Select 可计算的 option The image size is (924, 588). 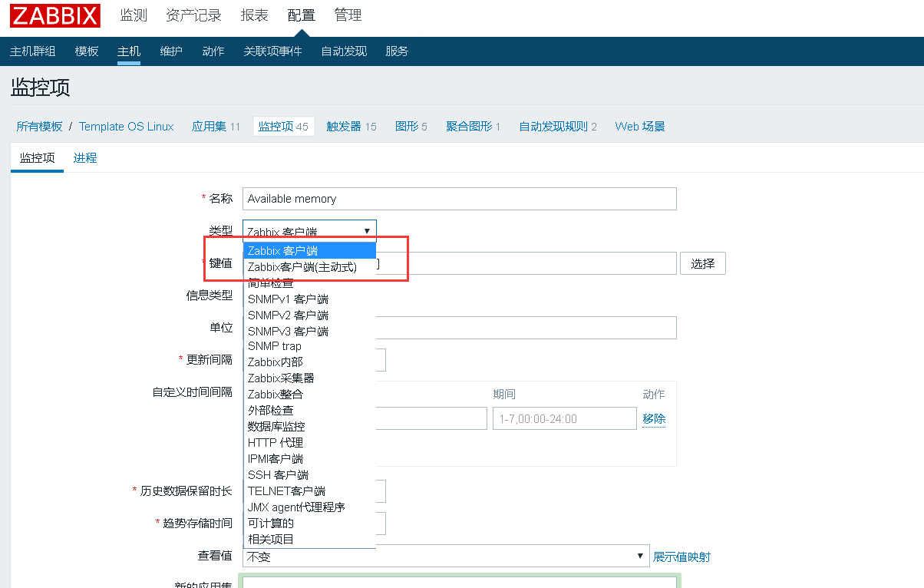309,523
